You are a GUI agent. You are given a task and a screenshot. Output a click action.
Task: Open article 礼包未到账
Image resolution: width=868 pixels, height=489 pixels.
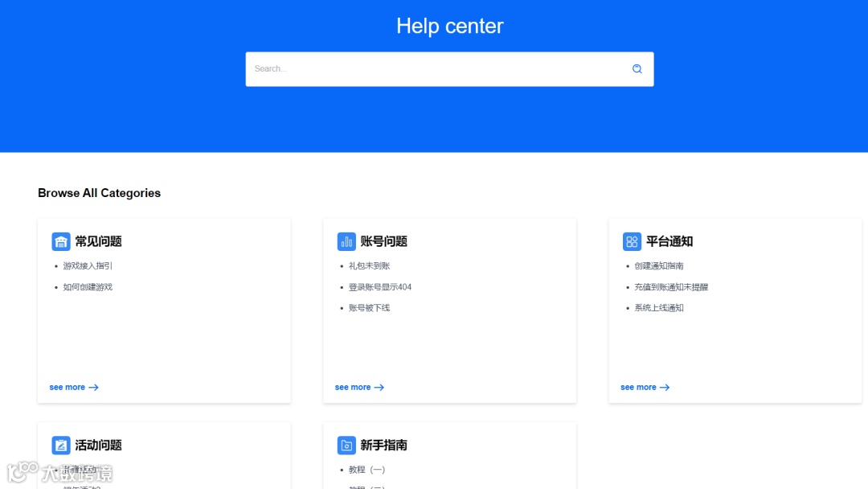point(369,266)
